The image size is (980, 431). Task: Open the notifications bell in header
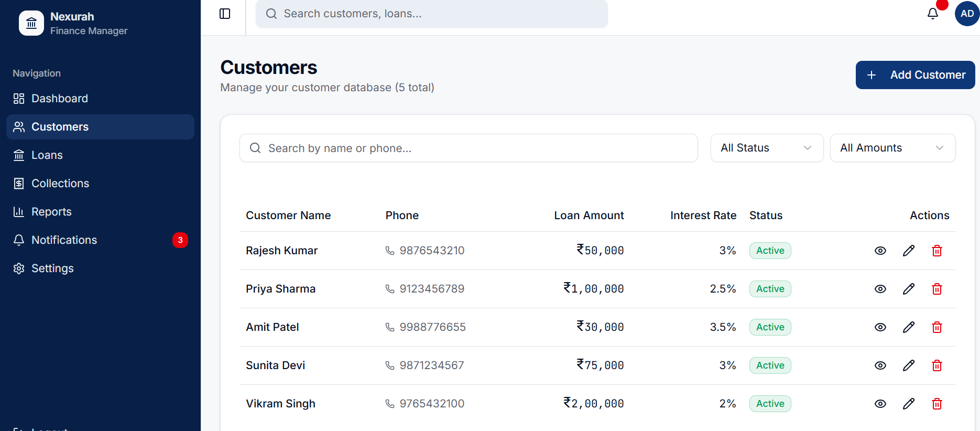933,14
